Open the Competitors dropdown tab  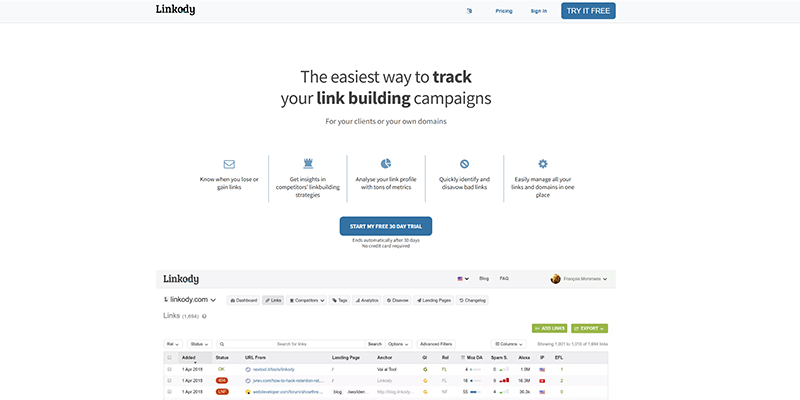click(307, 301)
